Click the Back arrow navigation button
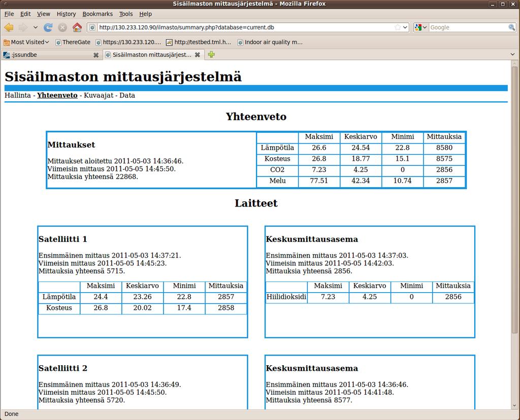The image size is (520, 420). [9, 27]
